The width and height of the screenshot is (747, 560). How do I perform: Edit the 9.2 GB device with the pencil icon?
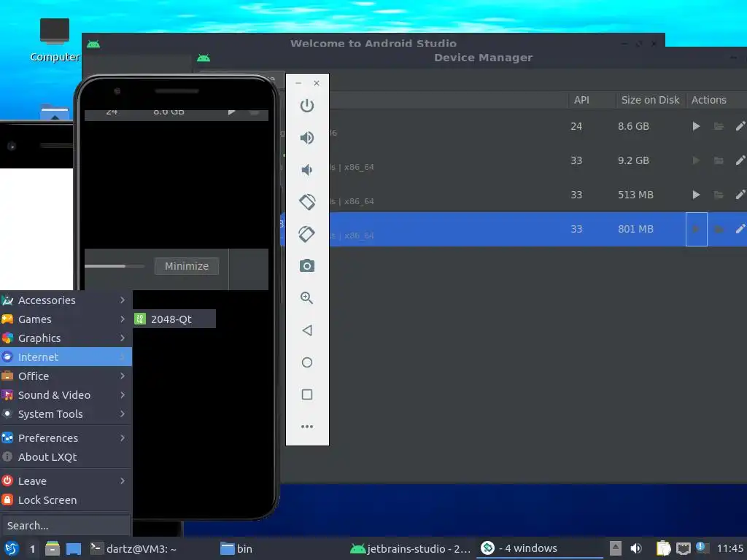(740, 160)
